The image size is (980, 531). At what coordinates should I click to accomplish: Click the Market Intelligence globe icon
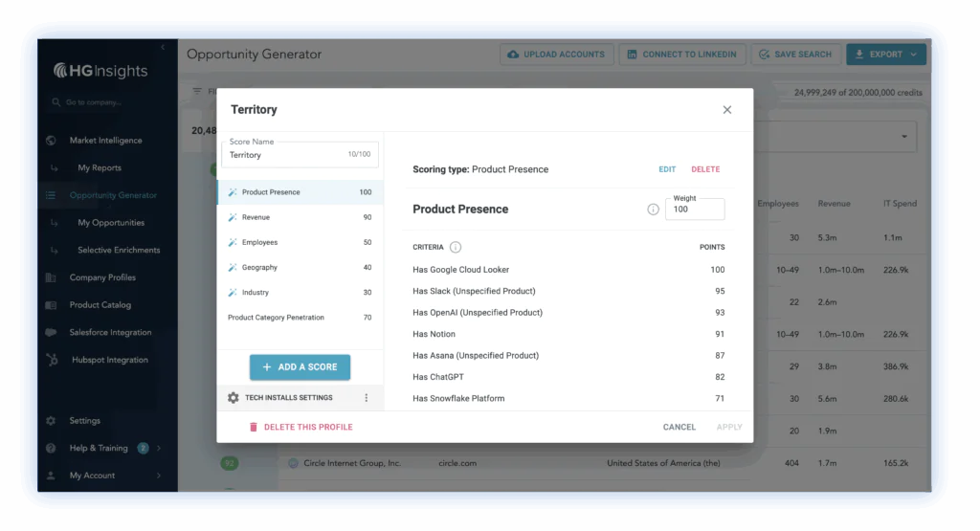point(52,141)
